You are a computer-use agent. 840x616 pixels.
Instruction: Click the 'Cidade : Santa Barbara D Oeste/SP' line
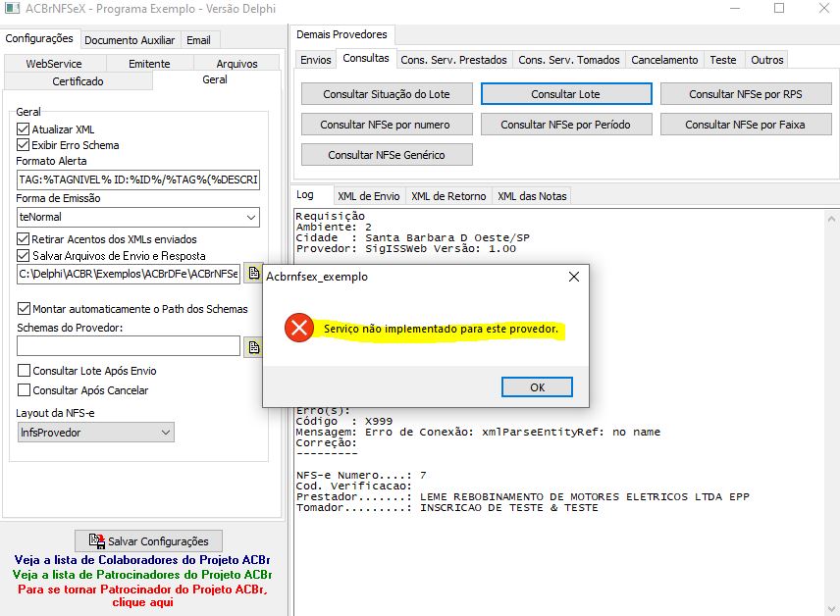413,237
